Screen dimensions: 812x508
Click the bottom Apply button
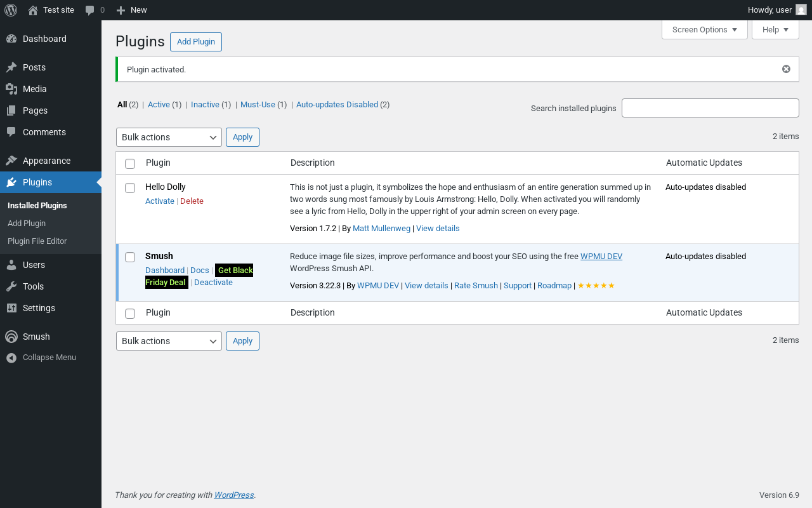click(242, 341)
